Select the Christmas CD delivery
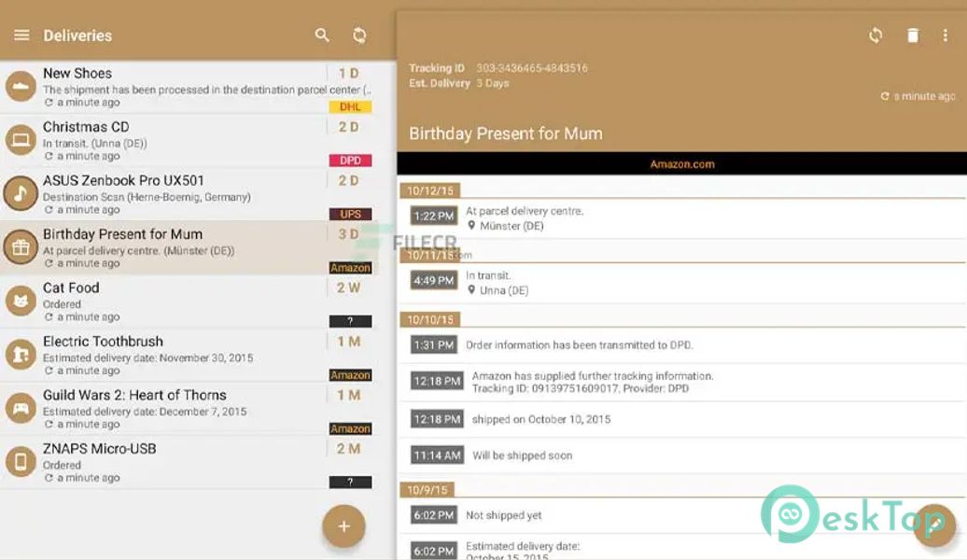The height and width of the screenshot is (560, 967). tap(168, 141)
